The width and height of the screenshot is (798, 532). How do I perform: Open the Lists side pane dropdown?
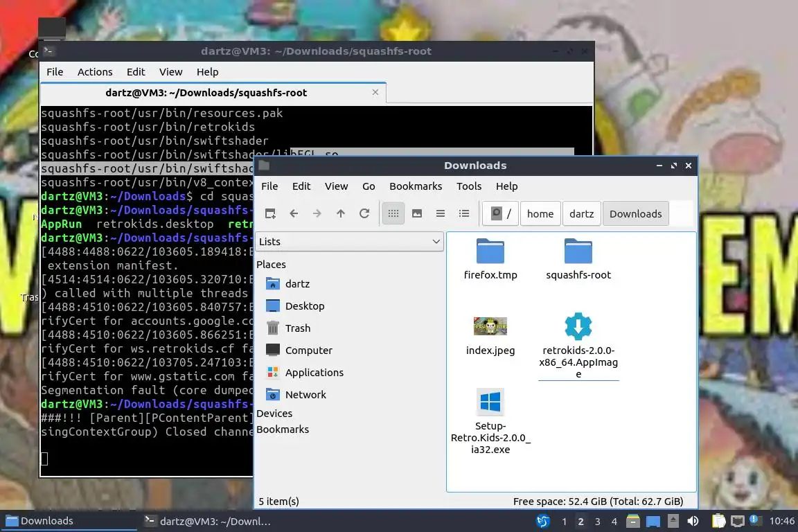[349, 241]
